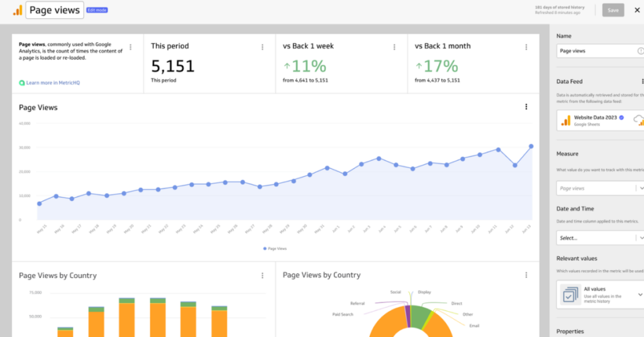
Task: Click the 'Social' donut label
Action: point(396,292)
